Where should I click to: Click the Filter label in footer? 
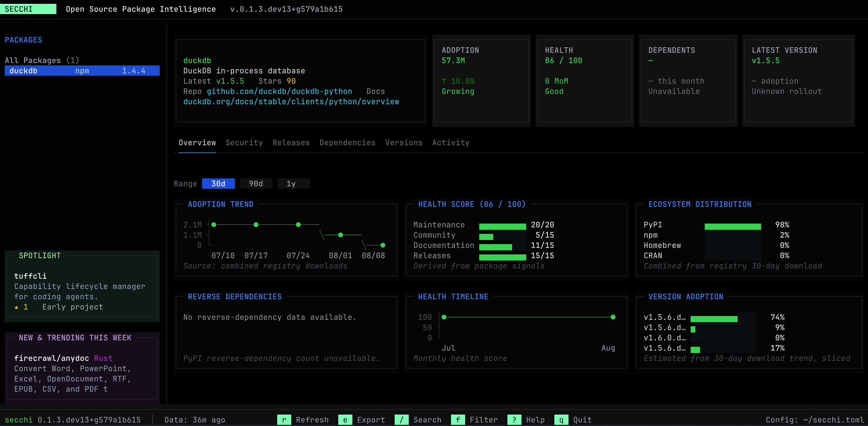pyautogui.click(x=484, y=420)
